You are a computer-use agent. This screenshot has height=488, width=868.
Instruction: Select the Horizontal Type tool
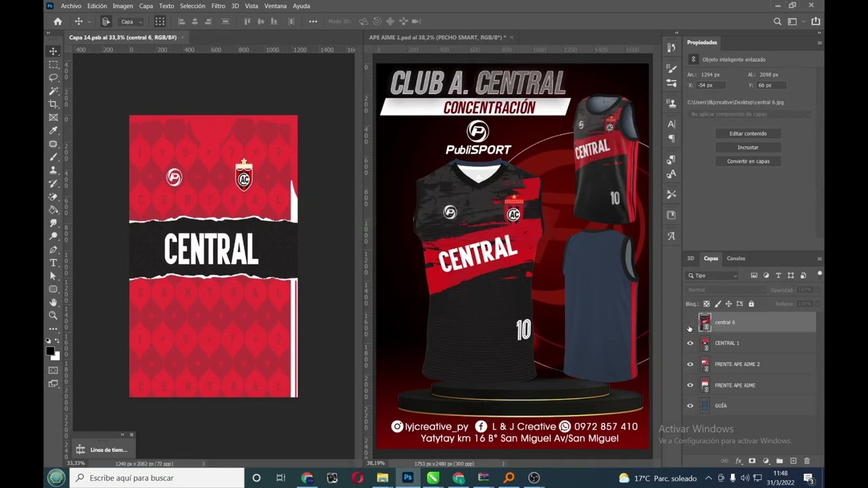point(53,263)
